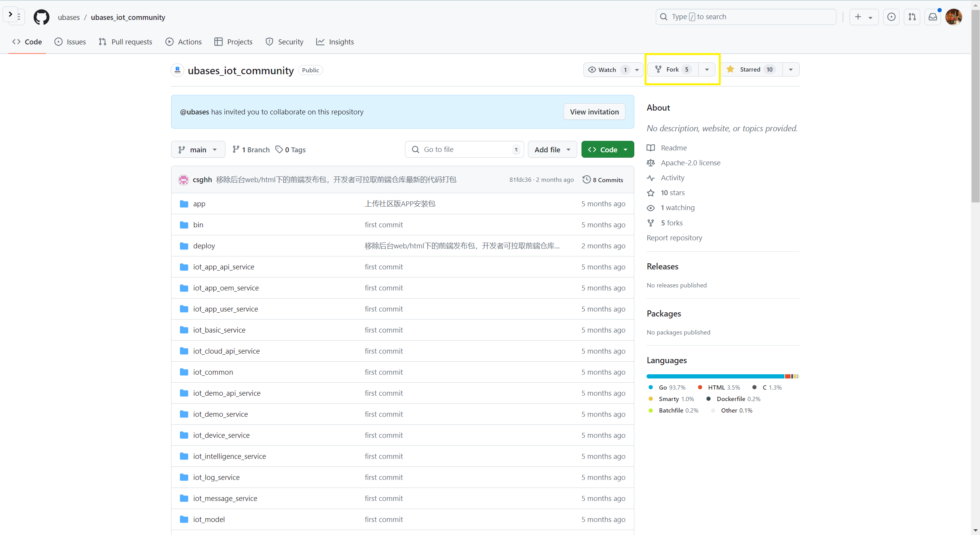980x535 pixels.
Task: Open the iot_common folder icon
Action: (x=184, y=372)
